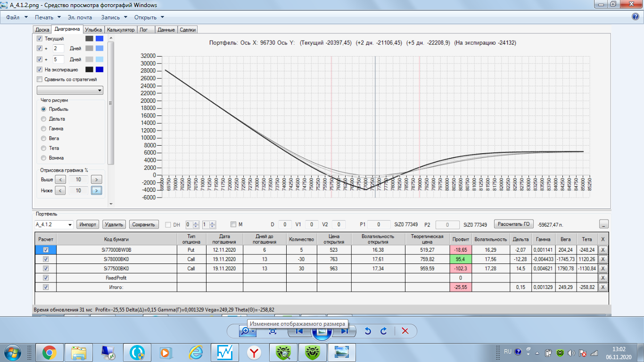Go to the next photo
The height and width of the screenshot is (362, 644).
point(345,331)
